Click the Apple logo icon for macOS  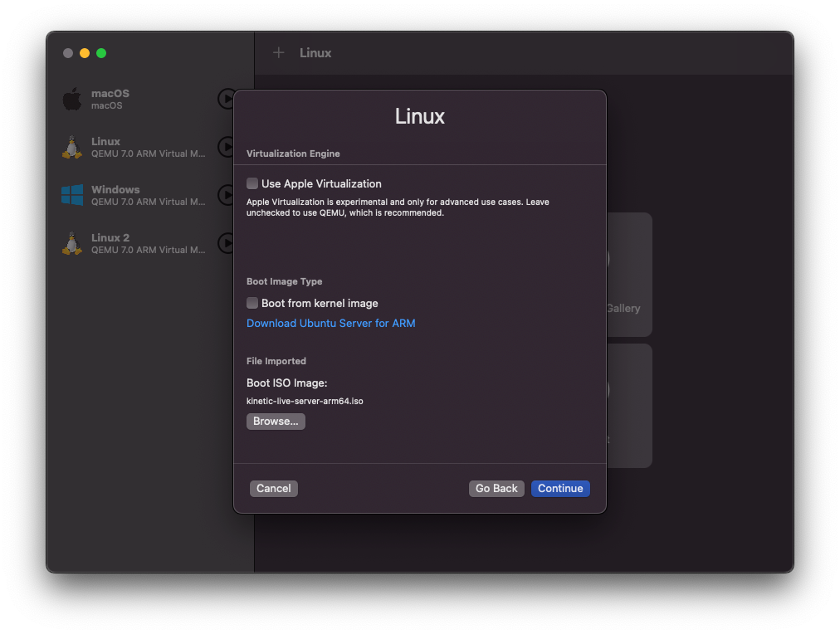pyautogui.click(x=72, y=99)
